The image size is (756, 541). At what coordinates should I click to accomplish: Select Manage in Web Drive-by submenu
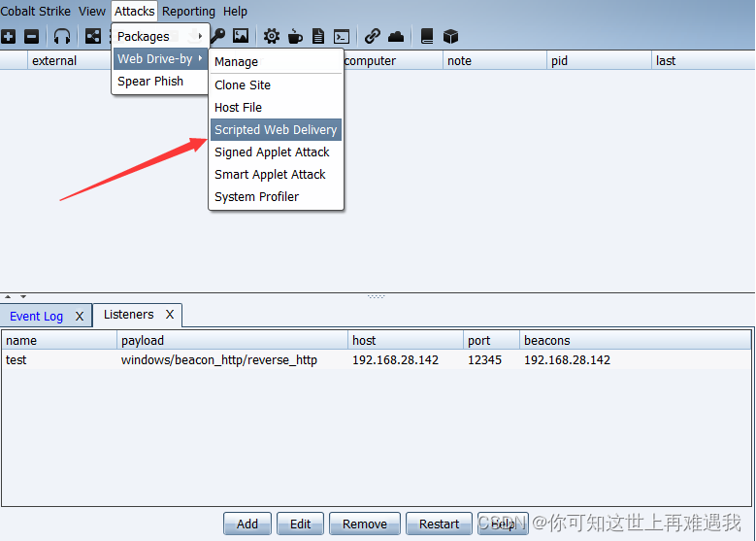click(x=276, y=62)
